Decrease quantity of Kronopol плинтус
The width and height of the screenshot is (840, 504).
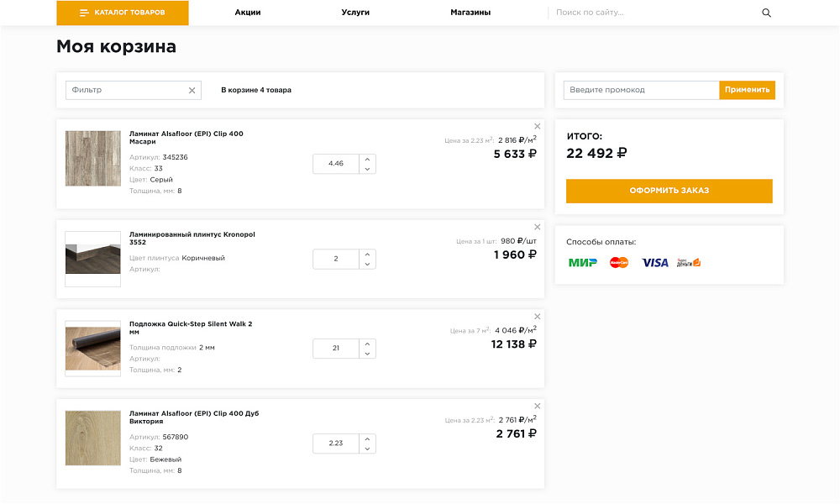(367, 265)
